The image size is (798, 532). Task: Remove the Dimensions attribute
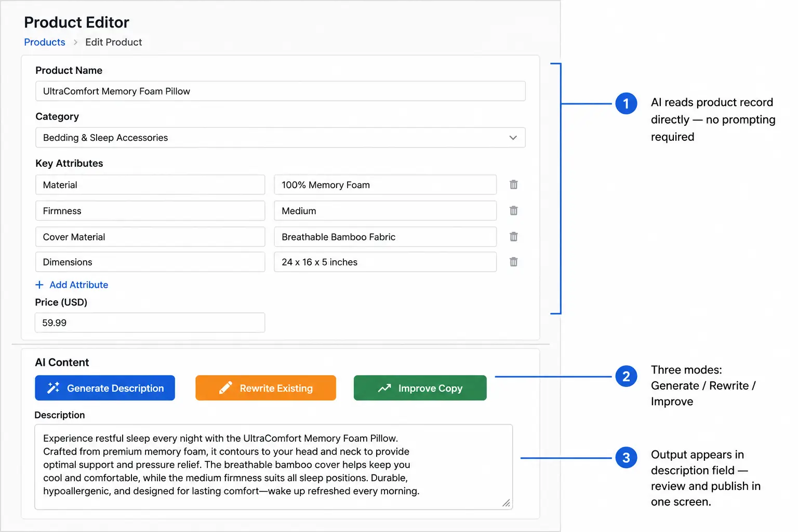click(x=513, y=262)
